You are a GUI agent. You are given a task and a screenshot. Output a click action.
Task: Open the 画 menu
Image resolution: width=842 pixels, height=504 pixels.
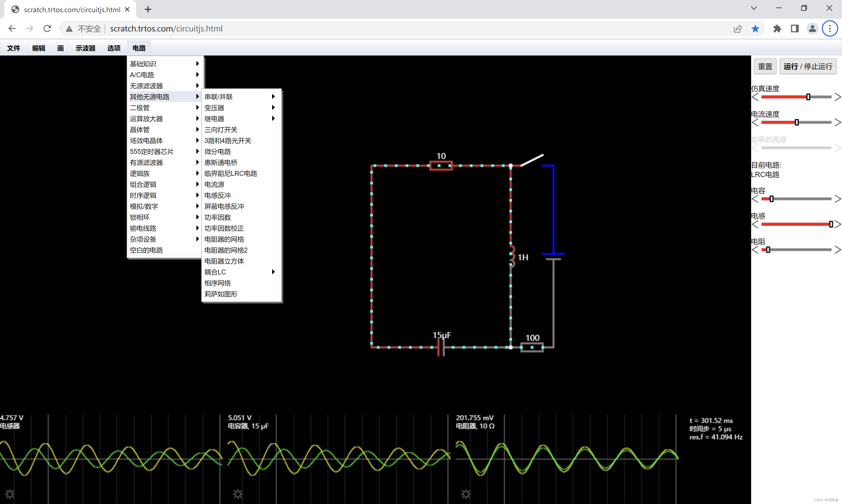coord(60,48)
